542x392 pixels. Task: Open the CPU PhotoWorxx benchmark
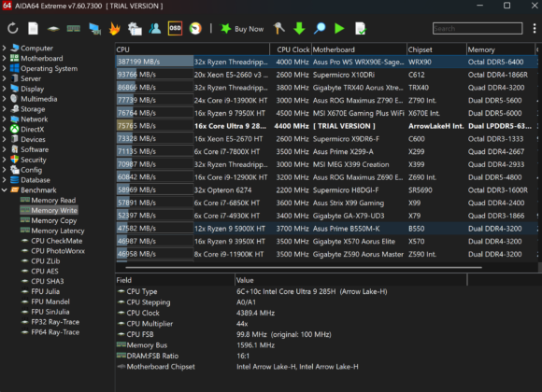pos(58,251)
